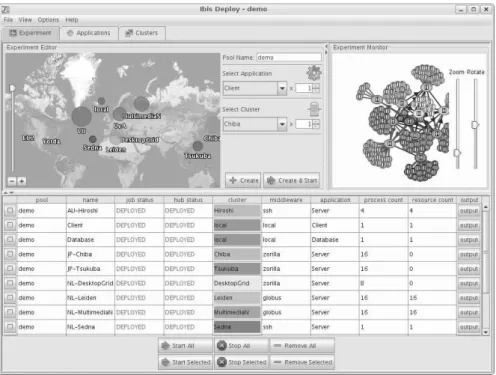Click the table scrollbar up arrow
This screenshot has width=496, height=375.
486,207
